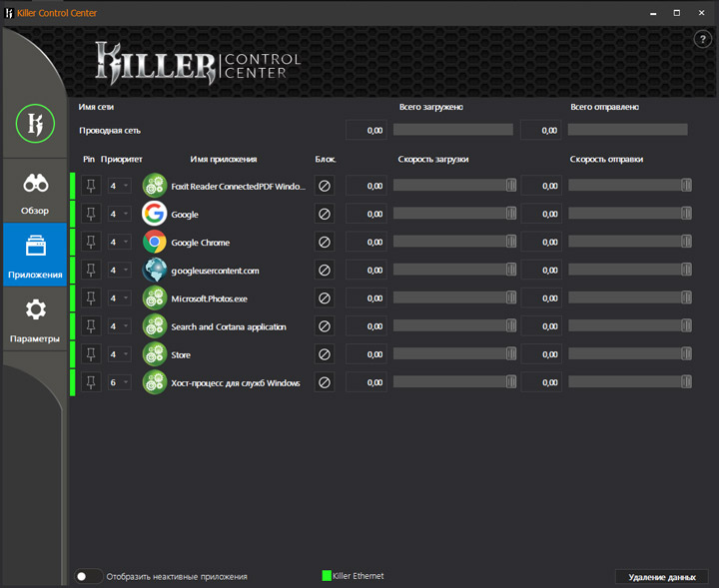Image resolution: width=719 pixels, height=588 pixels.
Task: Pin the Store row
Action: pyautogui.click(x=91, y=354)
